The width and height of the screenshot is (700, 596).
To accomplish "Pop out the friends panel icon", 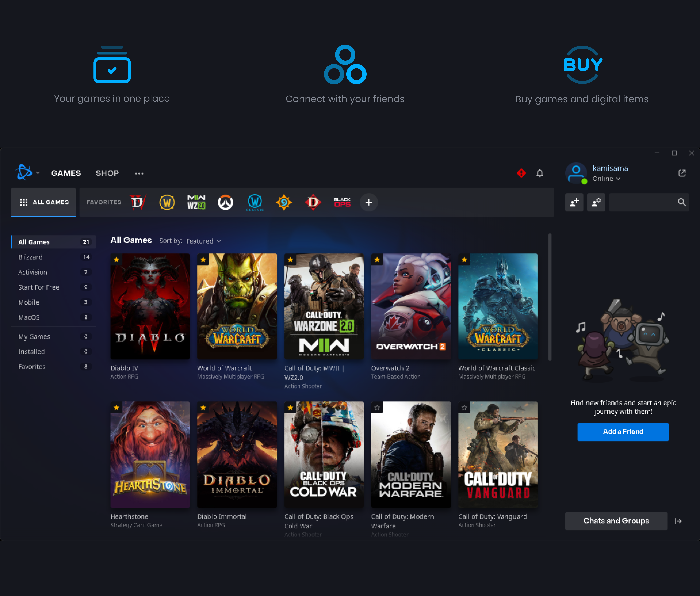I will coord(682,173).
